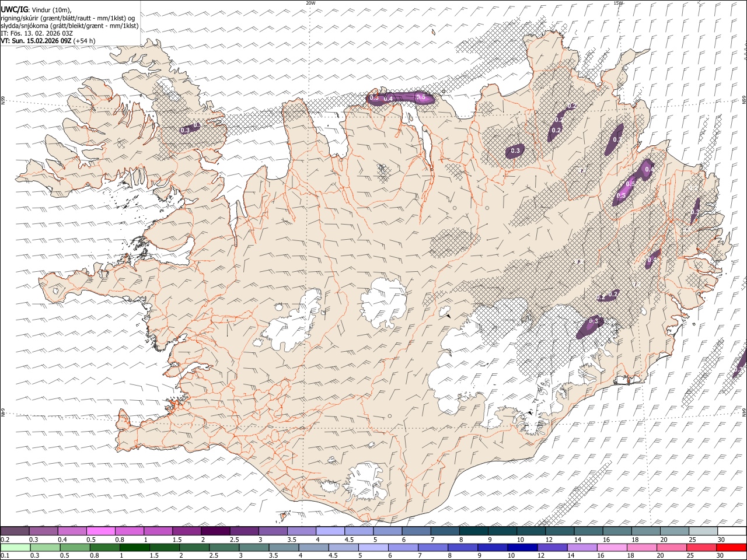The width and height of the screenshot is (747, 560).
Task: Click the 'VT: Sun. 15.02.2026 09Z (+54 h)' line
Action: [48, 41]
